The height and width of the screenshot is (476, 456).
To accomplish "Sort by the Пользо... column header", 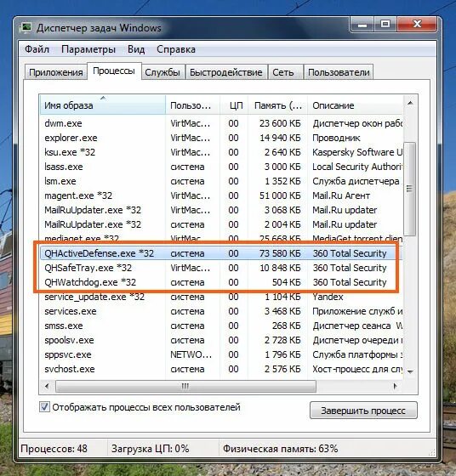I will tap(192, 105).
